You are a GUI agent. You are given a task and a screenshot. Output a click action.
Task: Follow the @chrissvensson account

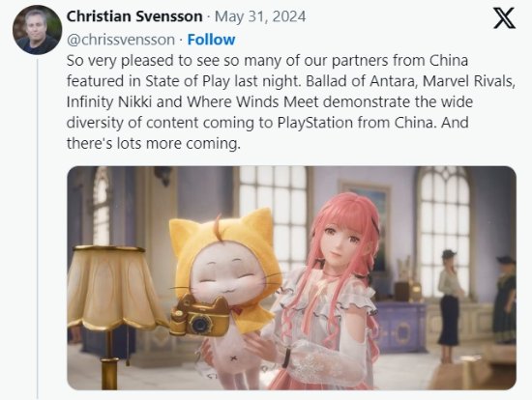(x=211, y=40)
